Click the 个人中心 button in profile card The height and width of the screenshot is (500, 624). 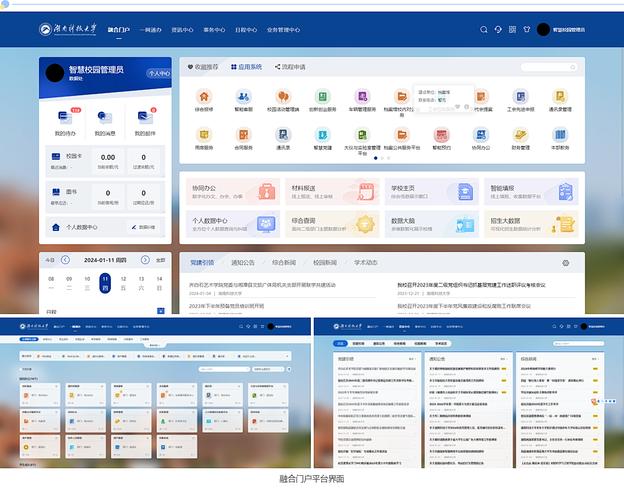click(x=158, y=73)
